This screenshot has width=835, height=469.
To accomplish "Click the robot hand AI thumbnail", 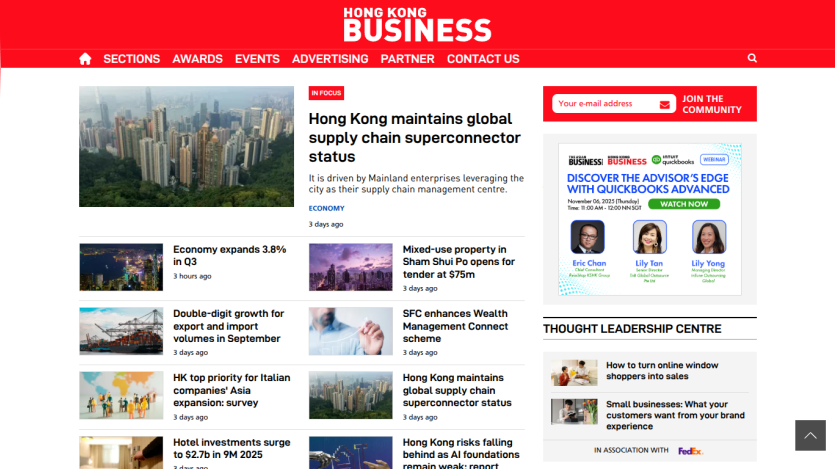I will tap(350, 452).
